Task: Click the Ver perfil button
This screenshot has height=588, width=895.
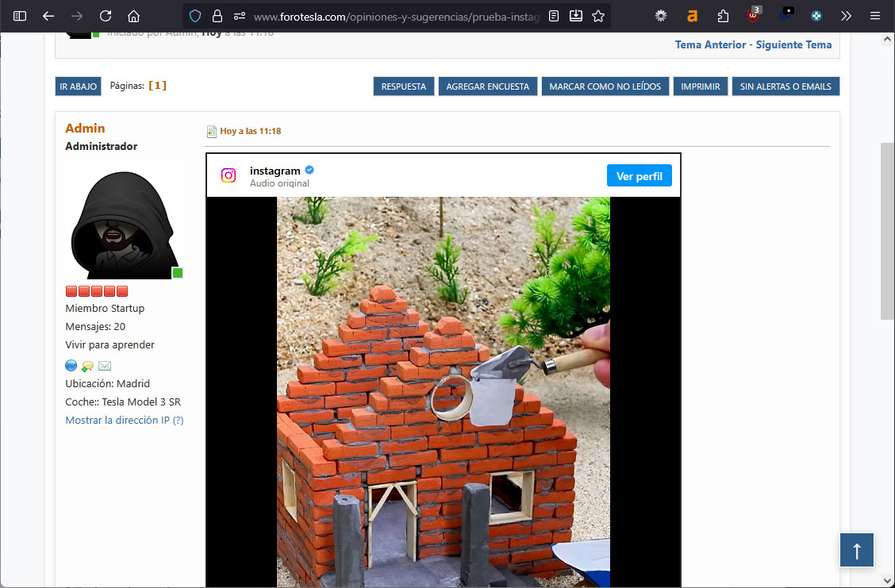Action: click(x=639, y=176)
